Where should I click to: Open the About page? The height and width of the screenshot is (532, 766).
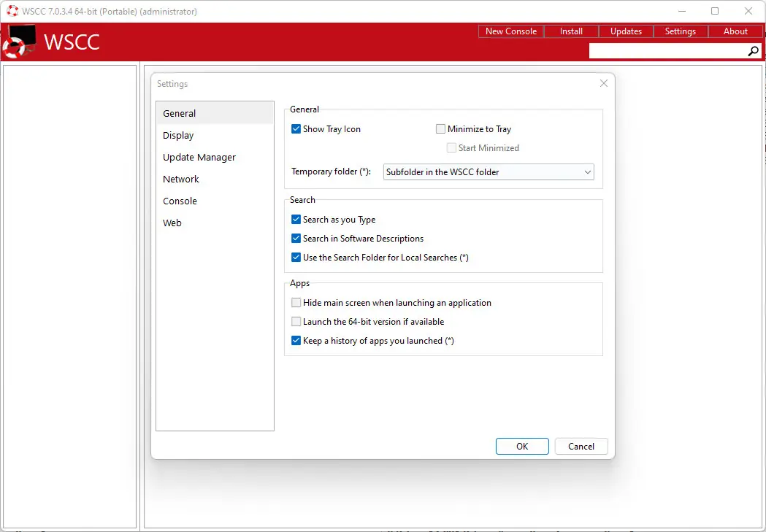click(x=735, y=31)
